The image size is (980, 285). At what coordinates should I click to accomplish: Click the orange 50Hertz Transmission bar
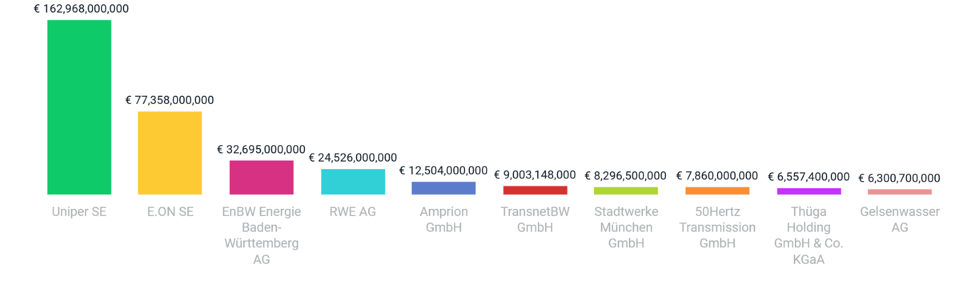point(717,191)
